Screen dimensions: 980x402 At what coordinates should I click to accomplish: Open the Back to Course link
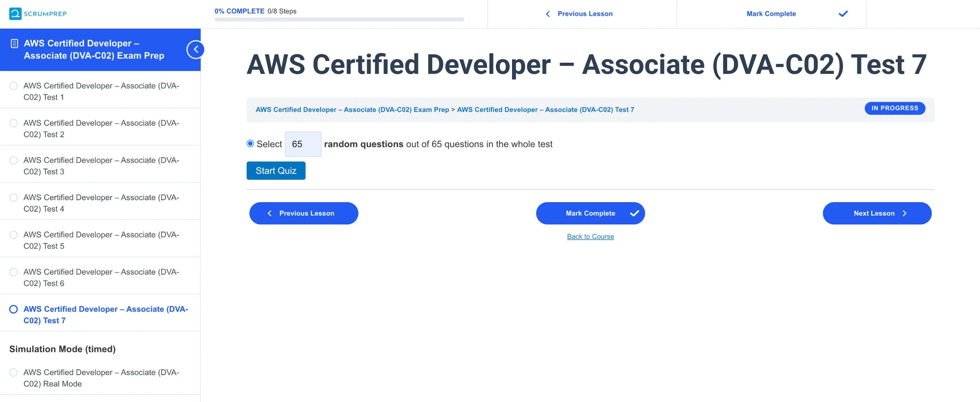click(590, 236)
